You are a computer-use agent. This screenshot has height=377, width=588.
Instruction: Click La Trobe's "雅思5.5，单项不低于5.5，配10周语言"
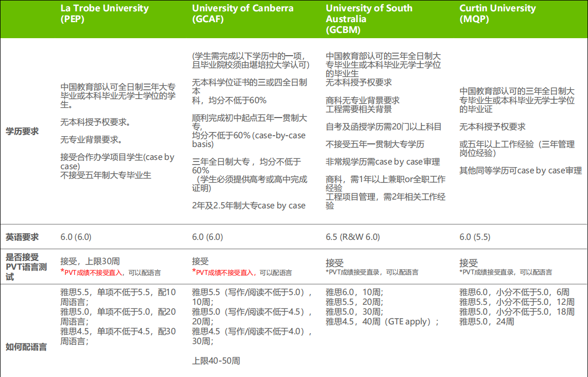coord(118,297)
